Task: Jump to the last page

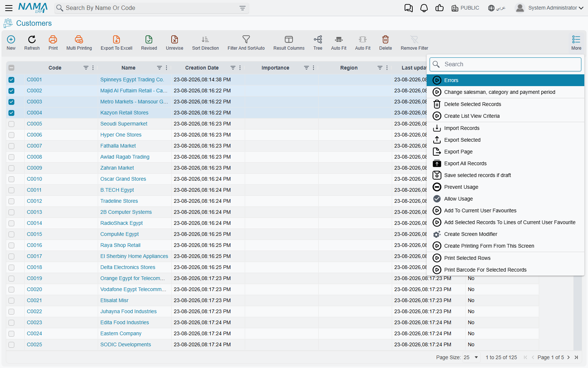Action: (576, 357)
